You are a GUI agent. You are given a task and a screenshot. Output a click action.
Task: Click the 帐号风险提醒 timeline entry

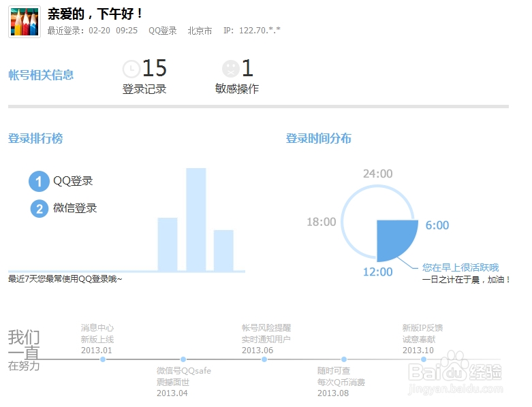(x=266, y=339)
